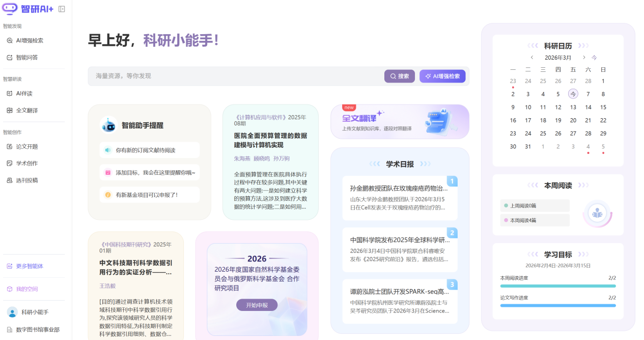Go to the previous month in 科研日历
Screen dimensions: 644x340
click(532, 57)
